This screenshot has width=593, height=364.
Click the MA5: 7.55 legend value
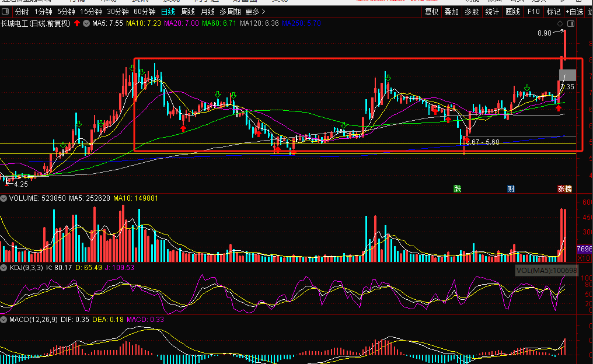pos(107,23)
